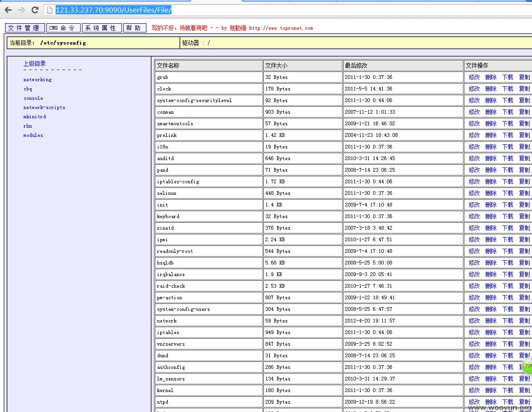This screenshot has height=412, width=532.
Task: Download the dund file
Action: tap(508, 355)
